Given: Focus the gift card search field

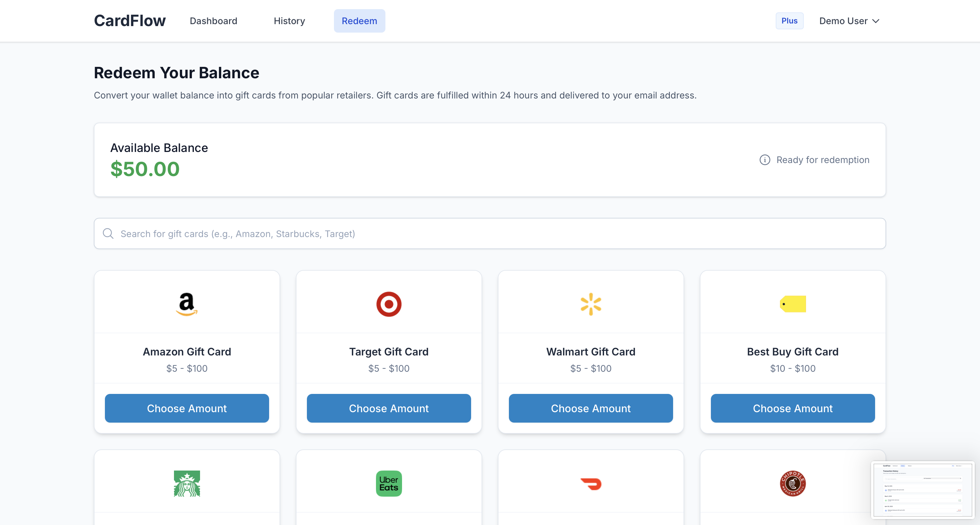Looking at the screenshot, I should tap(490, 233).
